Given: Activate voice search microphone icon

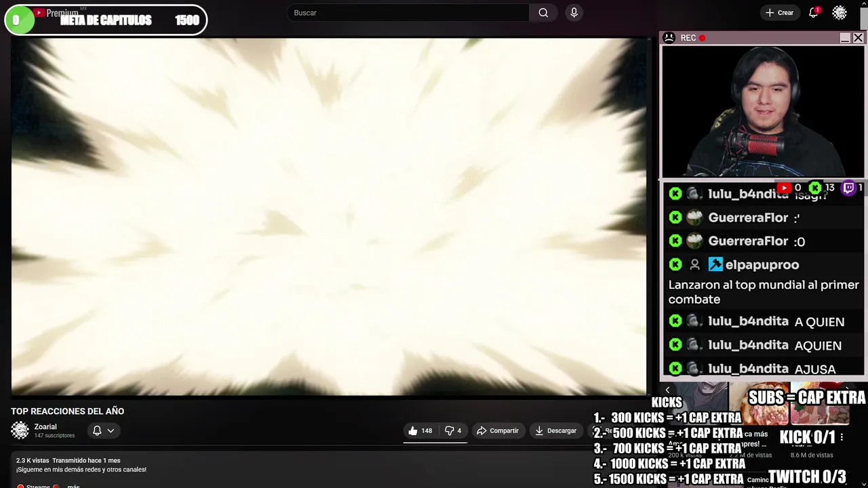Looking at the screenshot, I should click(574, 13).
